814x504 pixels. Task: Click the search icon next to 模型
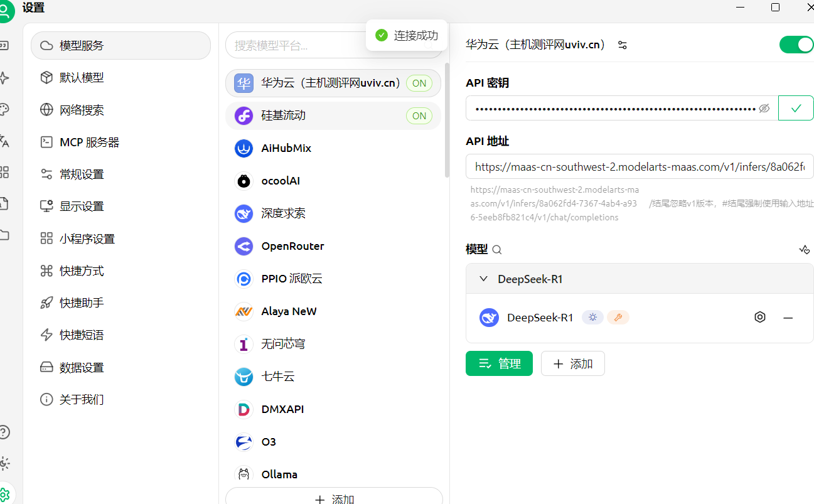coord(496,250)
